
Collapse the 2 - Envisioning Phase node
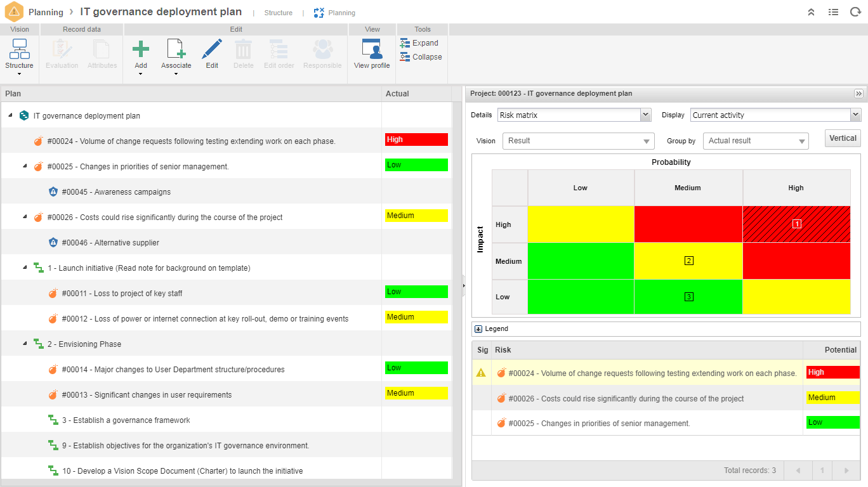[x=25, y=344]
